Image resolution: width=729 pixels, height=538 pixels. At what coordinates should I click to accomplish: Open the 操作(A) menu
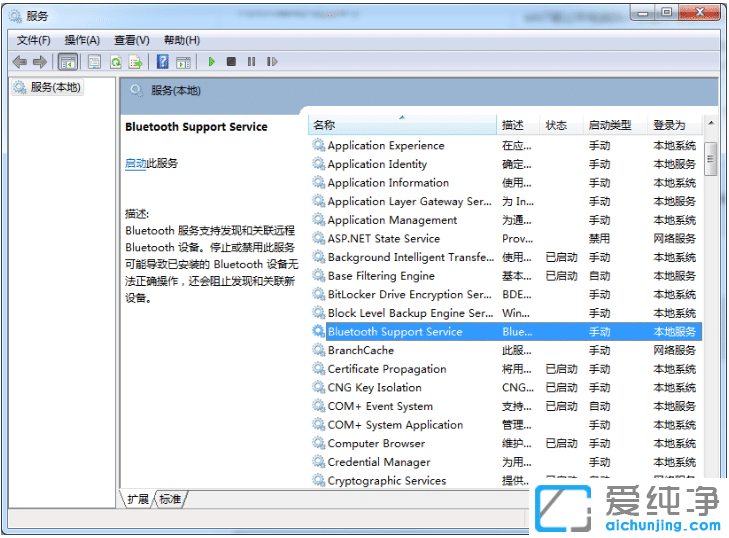coord(82,40)
